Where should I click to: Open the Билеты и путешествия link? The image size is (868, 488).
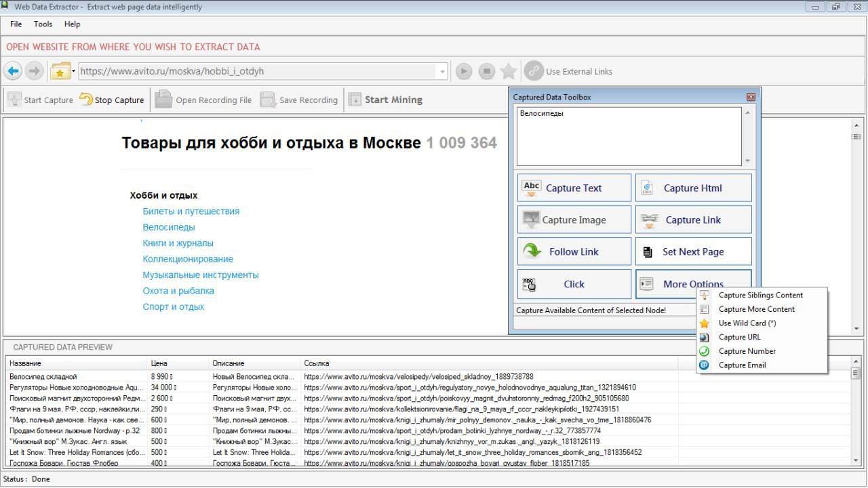191,211
